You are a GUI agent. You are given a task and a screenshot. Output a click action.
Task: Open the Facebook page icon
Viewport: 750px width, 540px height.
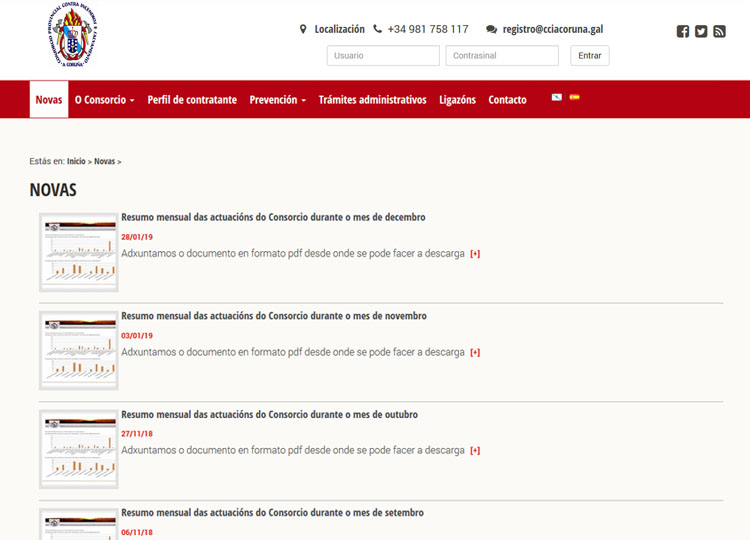click(x=683, y=32)
